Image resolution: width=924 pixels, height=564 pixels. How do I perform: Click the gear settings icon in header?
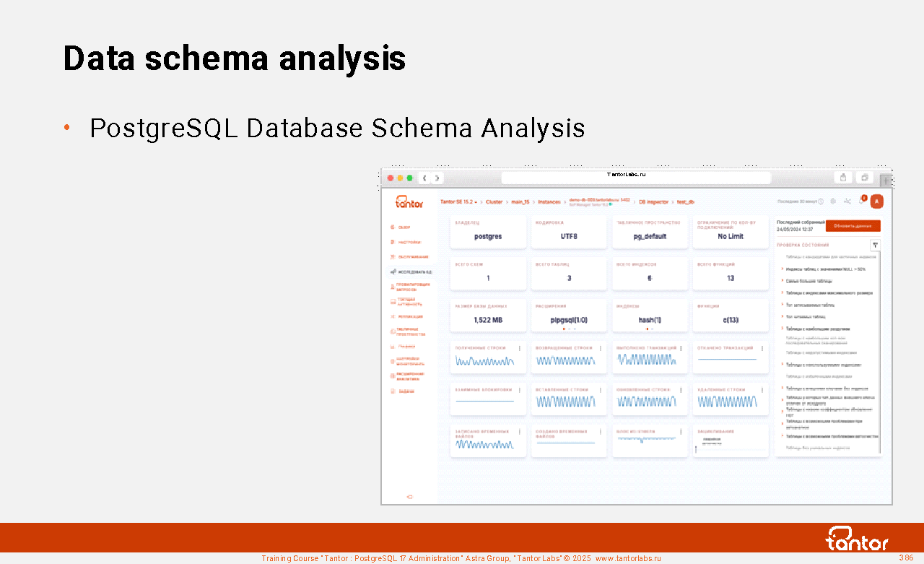(x=834, y=201)
